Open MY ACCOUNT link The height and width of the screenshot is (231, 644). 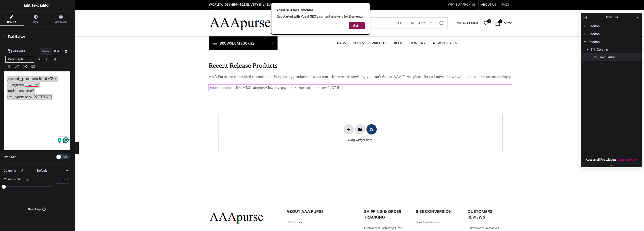tap(467, 23)
